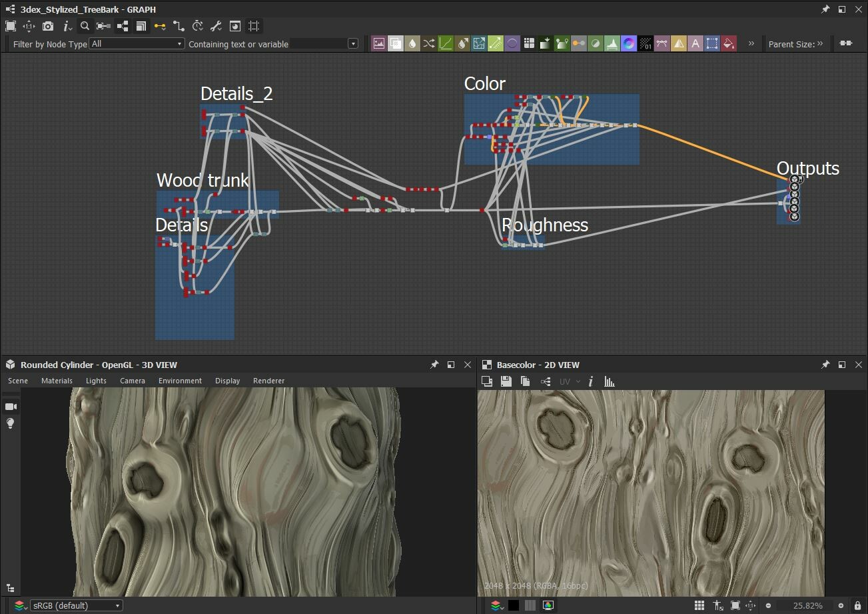The image size is (868, 614).
Task: Open the sRGB color profile dropdown
Action: [x=75, y=605]
